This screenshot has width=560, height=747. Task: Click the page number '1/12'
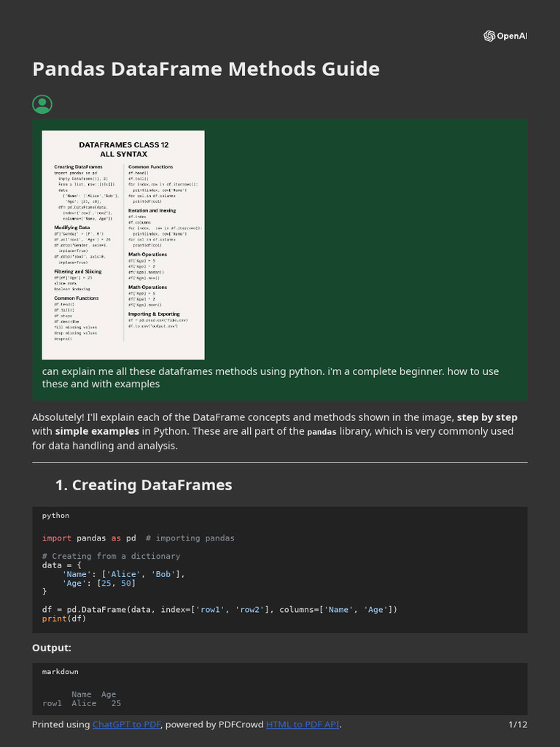(x=518, y=724)
